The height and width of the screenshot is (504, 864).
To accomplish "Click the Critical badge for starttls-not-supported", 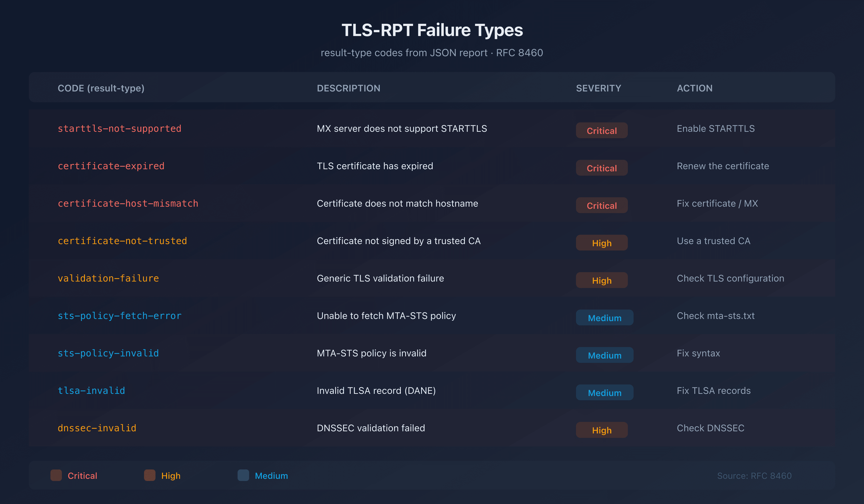I will coord(602,130).
